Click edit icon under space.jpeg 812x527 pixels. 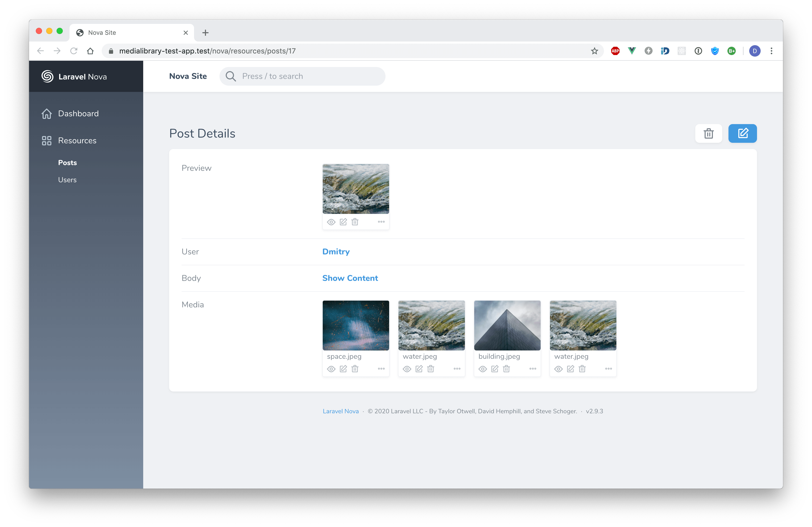343,369
